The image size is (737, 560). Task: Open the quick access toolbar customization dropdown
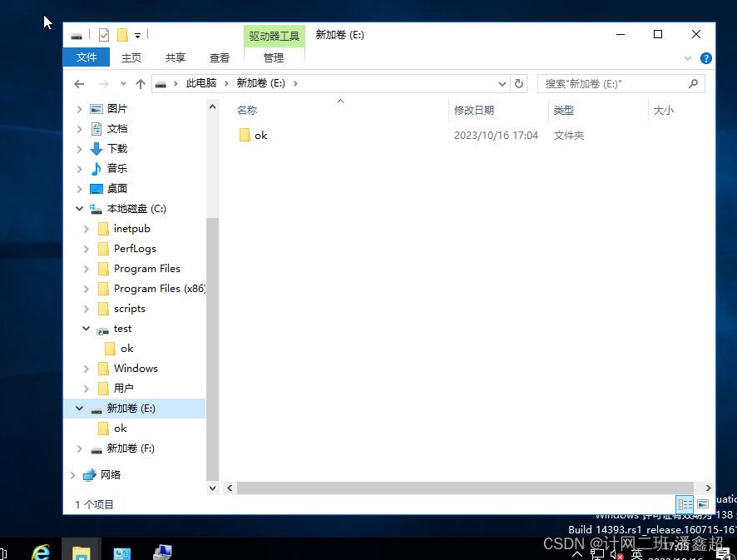tap(137, 35)
